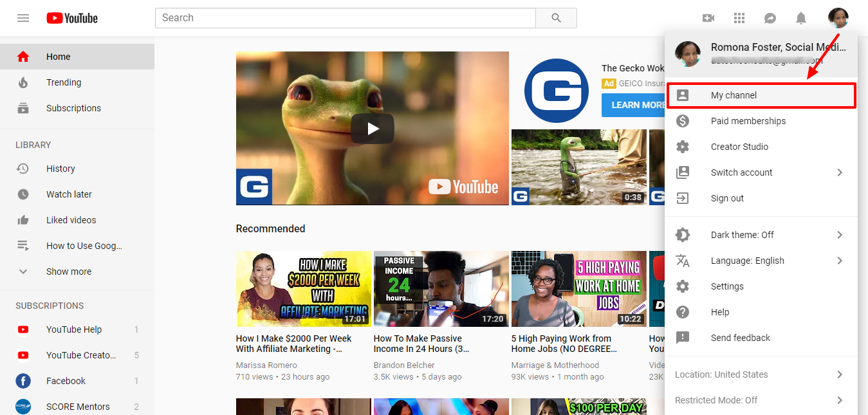Visit the Marissa Romero channel link

(266, 365)
